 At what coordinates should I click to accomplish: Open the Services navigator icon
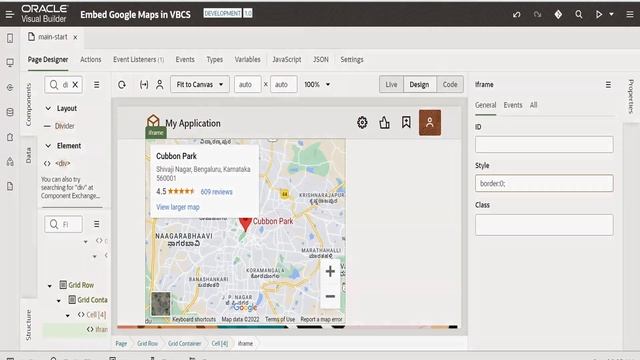[10, 87]
